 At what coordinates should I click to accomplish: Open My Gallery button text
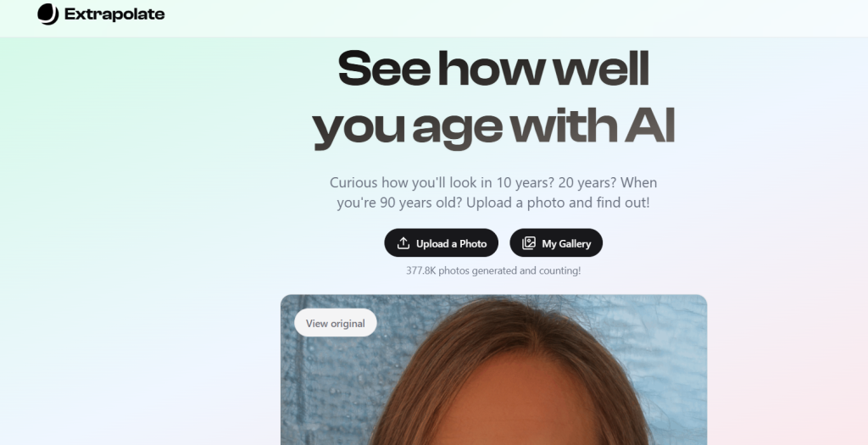pos(566,243)
